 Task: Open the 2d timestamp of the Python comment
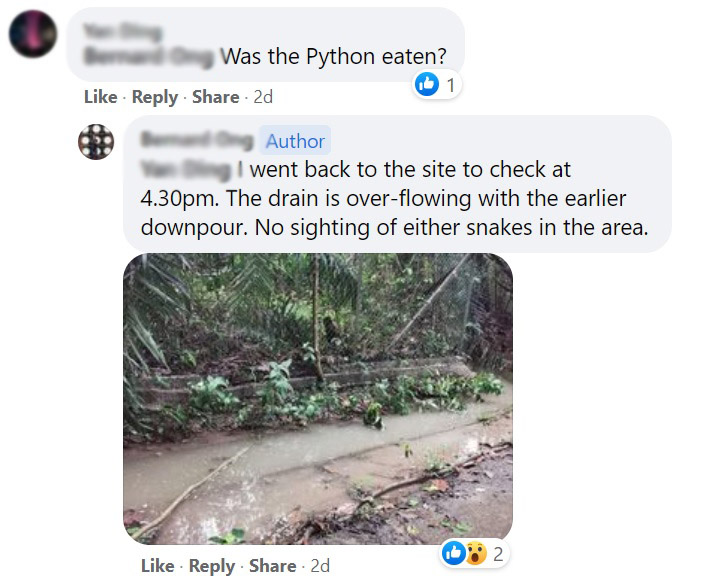tap(263, 97)
